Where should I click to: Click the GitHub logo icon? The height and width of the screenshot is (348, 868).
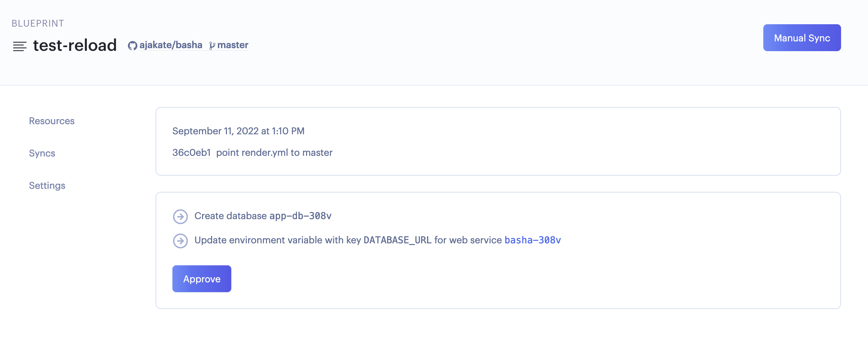coord(132,45)
